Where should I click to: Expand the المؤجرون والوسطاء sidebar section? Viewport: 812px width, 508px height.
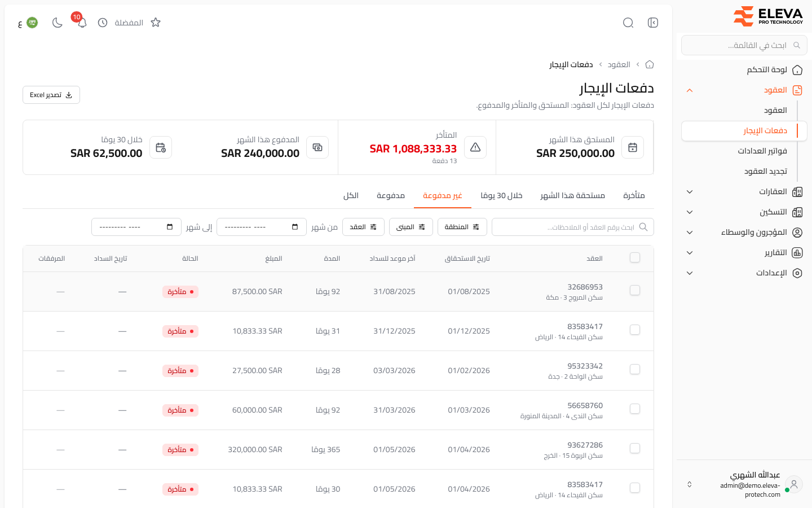tap(690, 233)
